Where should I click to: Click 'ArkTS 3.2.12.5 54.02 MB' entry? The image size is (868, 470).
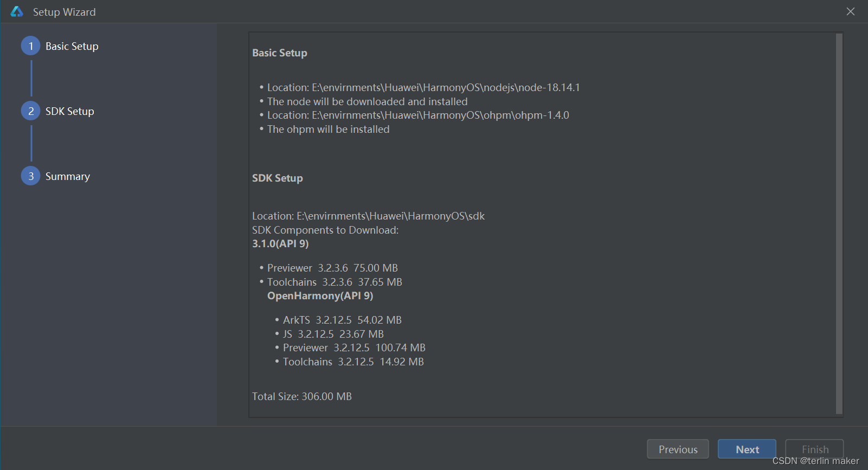[x=342, y=320]
